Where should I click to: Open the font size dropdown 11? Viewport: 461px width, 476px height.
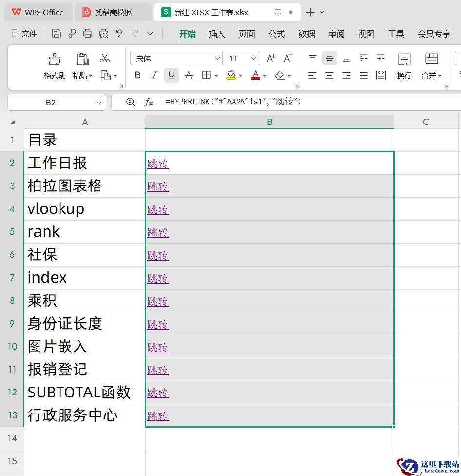(253, 58)
